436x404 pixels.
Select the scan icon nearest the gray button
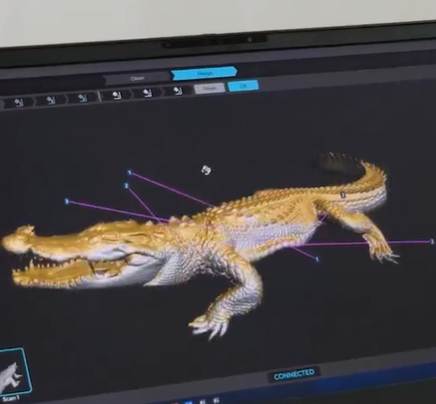click(x=179, y=91)
